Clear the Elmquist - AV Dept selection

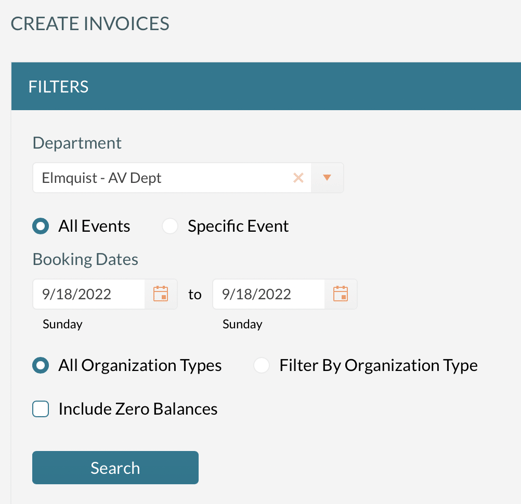(x=298, y=178)
